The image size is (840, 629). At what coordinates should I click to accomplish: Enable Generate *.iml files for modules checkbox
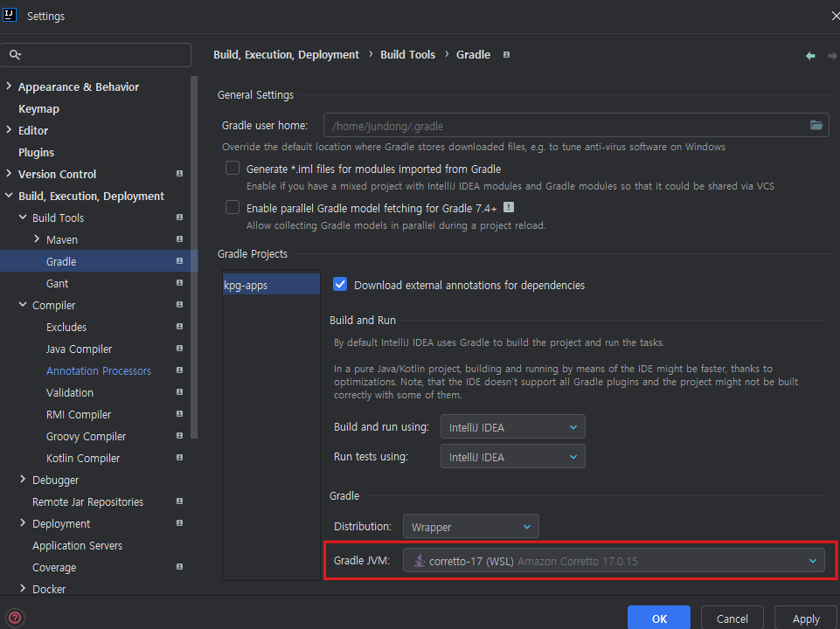[233, 168]
